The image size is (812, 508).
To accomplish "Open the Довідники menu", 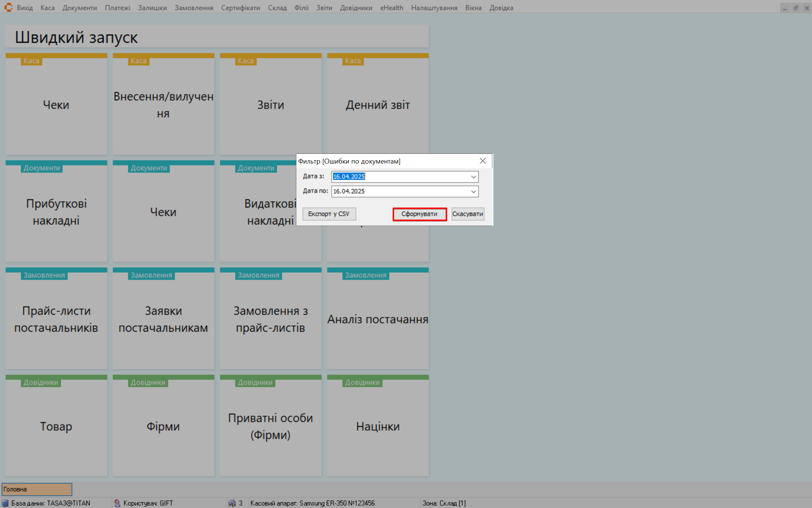I will (x=356, y=8).
